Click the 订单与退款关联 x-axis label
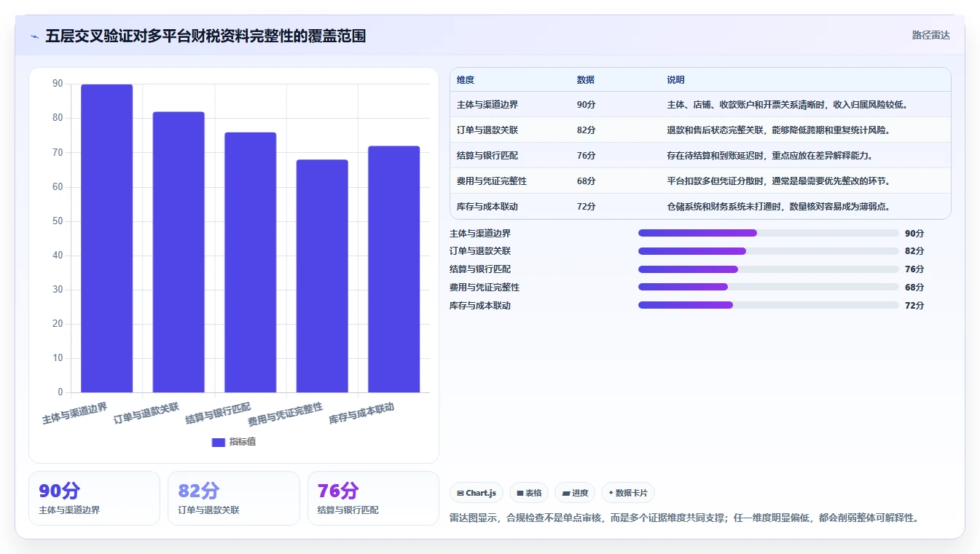The image size is (980, 554). pyautogui.click(x=146, y=413)
